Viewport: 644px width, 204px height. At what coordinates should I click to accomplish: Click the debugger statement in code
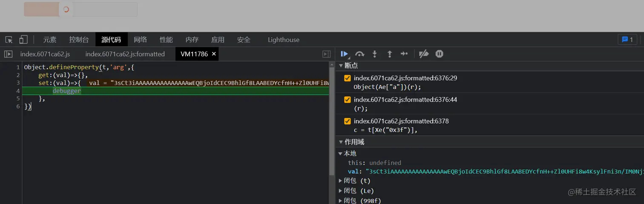(67, 91)
